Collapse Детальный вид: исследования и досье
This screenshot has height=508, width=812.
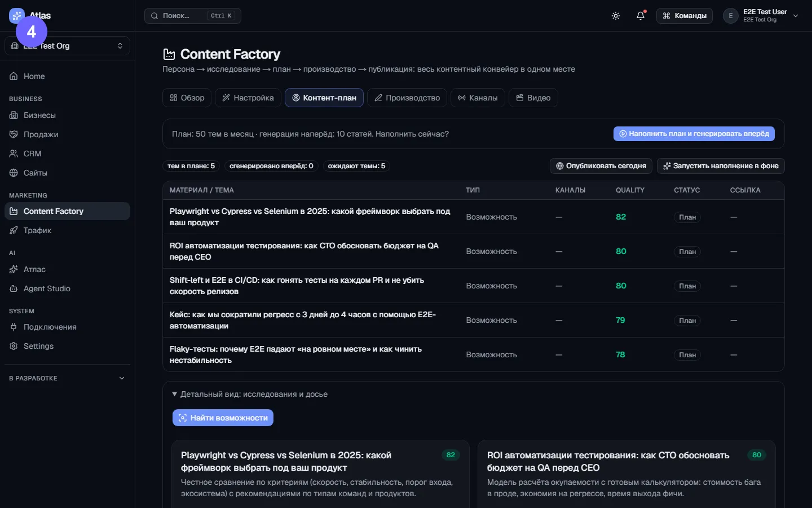point(250,394)
